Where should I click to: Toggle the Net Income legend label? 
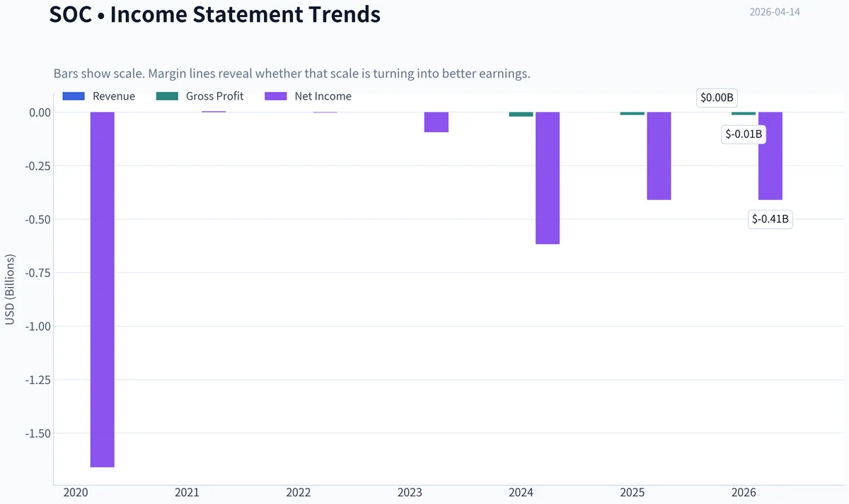pyautogui.click(x=323, y=96)
